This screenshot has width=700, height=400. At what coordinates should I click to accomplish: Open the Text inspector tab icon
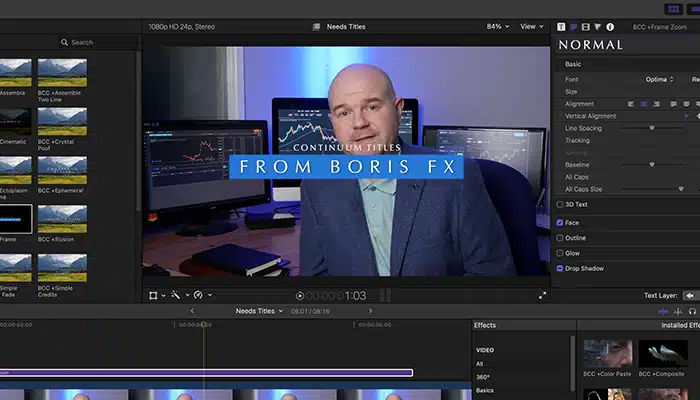coord(561,27)
